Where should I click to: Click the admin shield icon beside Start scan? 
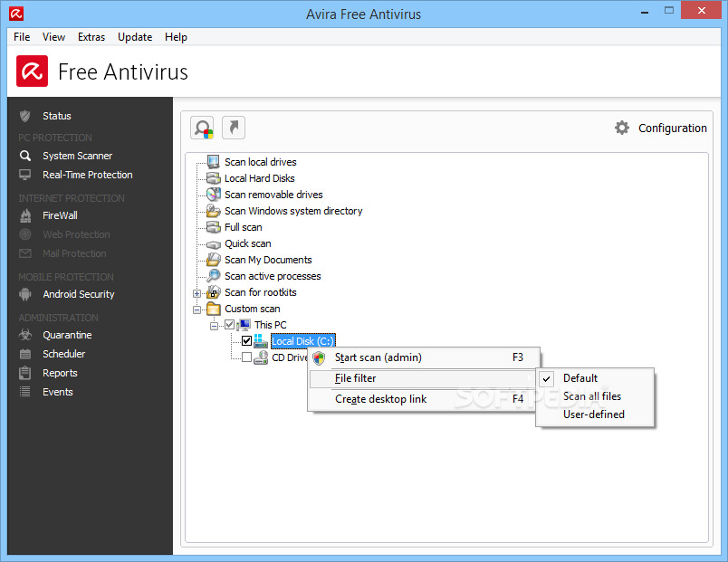click(319, 357)
